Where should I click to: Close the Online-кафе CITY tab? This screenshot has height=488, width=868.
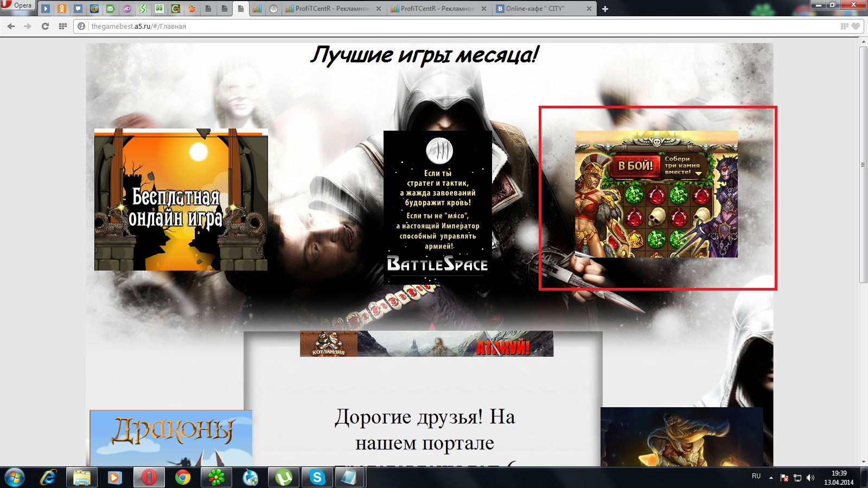tap(589, 9)
